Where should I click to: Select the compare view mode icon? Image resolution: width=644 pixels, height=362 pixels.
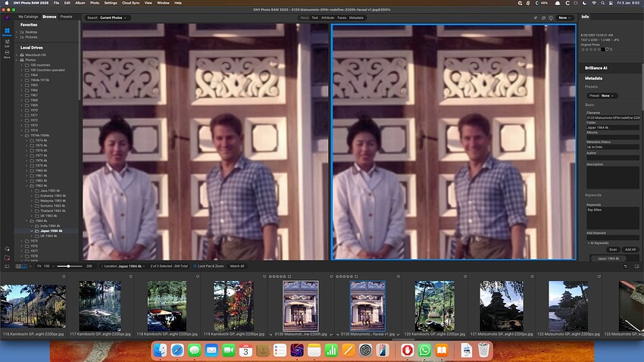[24, 267]
